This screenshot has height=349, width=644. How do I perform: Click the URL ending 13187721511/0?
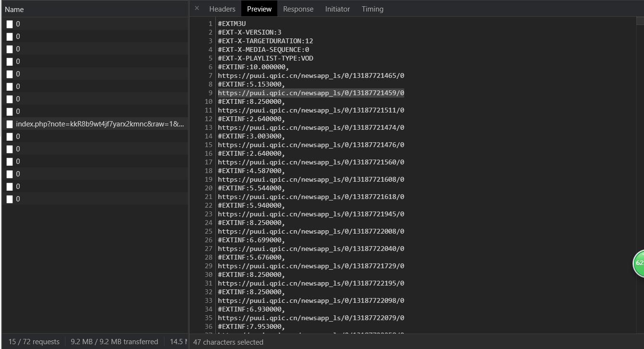coord(311,110)
